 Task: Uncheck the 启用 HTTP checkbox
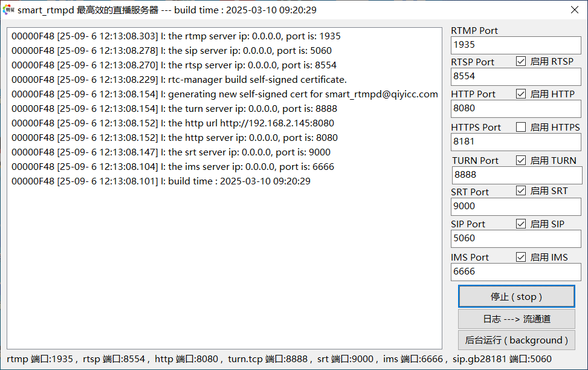click(520, 94)
